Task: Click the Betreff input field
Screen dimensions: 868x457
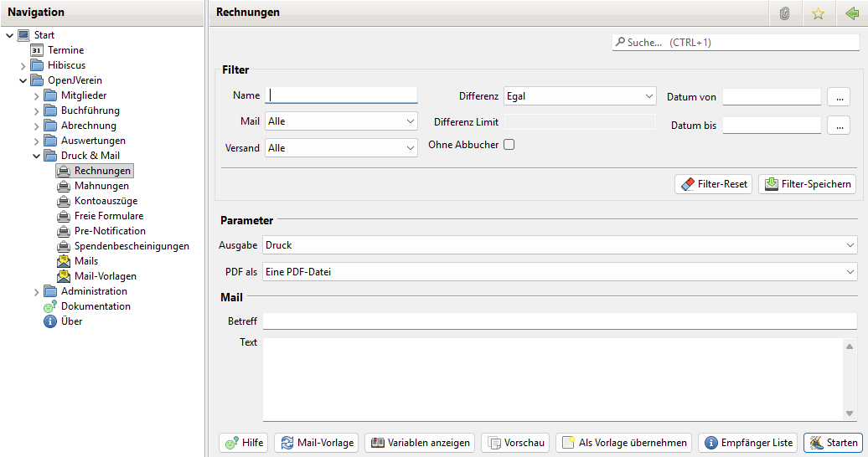Action: click(559, 321)
